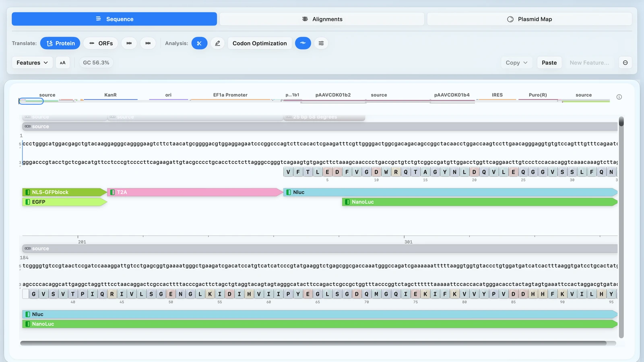644x362 pixels.
Task: Select Puro(R) in the minimap overview
Action: 538,95
